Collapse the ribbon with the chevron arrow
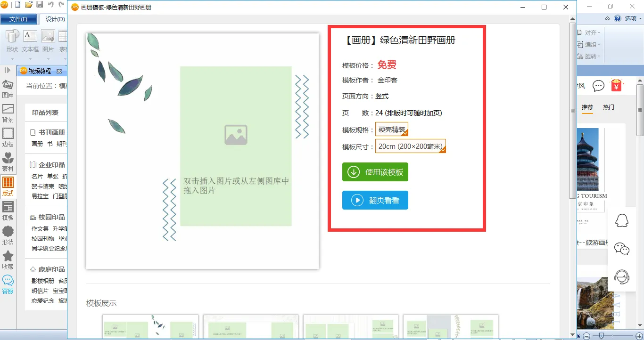Image resolution: width=644 pixels, height=340 pixels. pos(608,19)
